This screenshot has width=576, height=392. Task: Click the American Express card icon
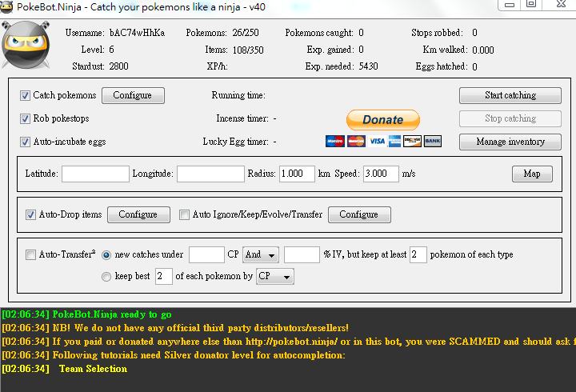394,142
